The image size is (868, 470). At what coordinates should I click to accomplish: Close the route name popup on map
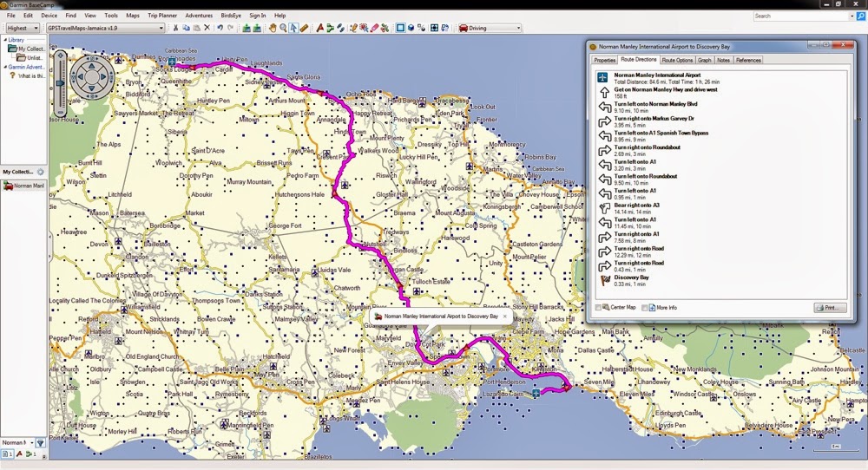pyautogui.click(x=504, y=317)
